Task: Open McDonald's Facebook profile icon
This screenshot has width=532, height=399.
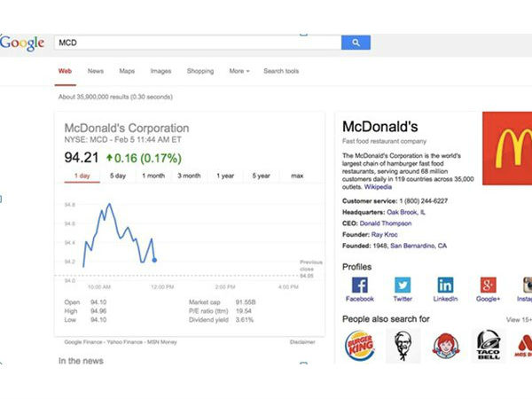Action: pos(359,286)
